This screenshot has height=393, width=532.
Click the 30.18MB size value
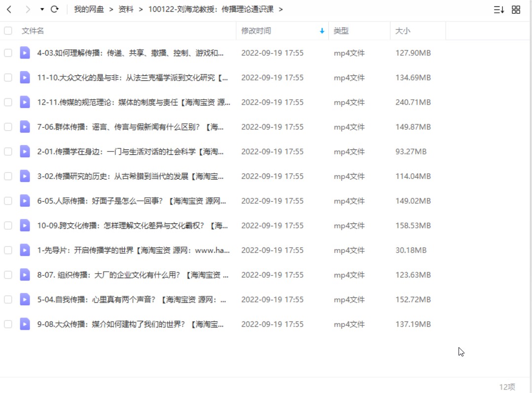pyautogui.click(x=411, y=250)
